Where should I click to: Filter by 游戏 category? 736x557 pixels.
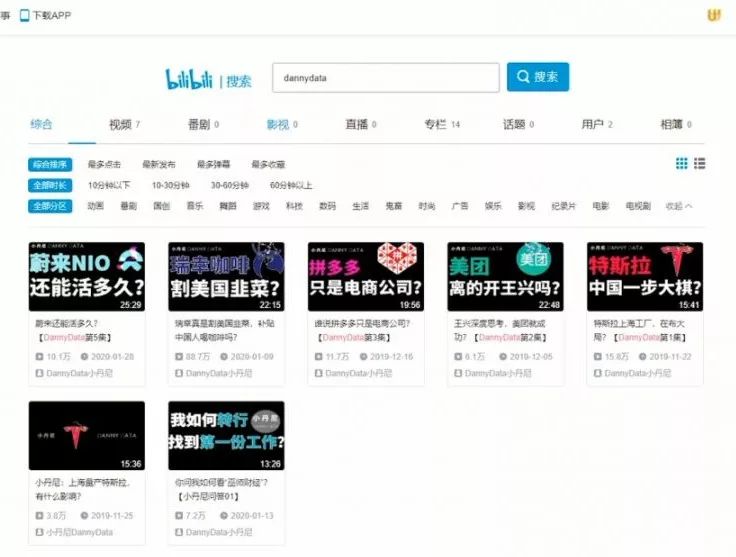(261, 206)
